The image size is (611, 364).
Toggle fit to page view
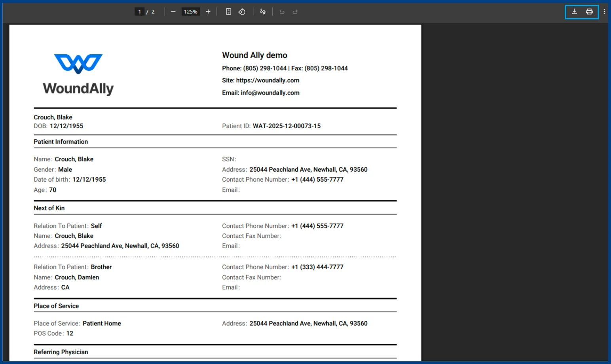[x=228, y=12]
